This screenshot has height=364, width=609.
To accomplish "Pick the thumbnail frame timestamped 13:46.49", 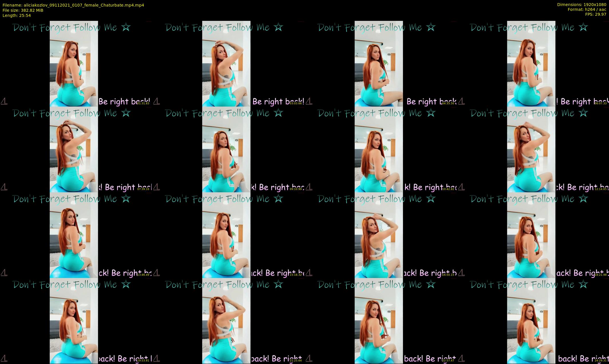I will coord(76,235).
